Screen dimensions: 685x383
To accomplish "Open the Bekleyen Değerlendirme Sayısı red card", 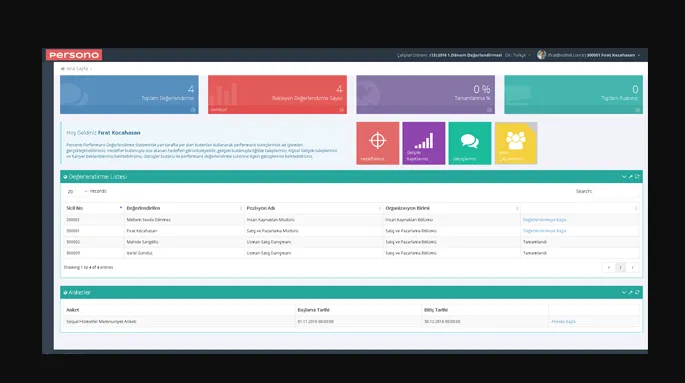I will pos(277,94).
